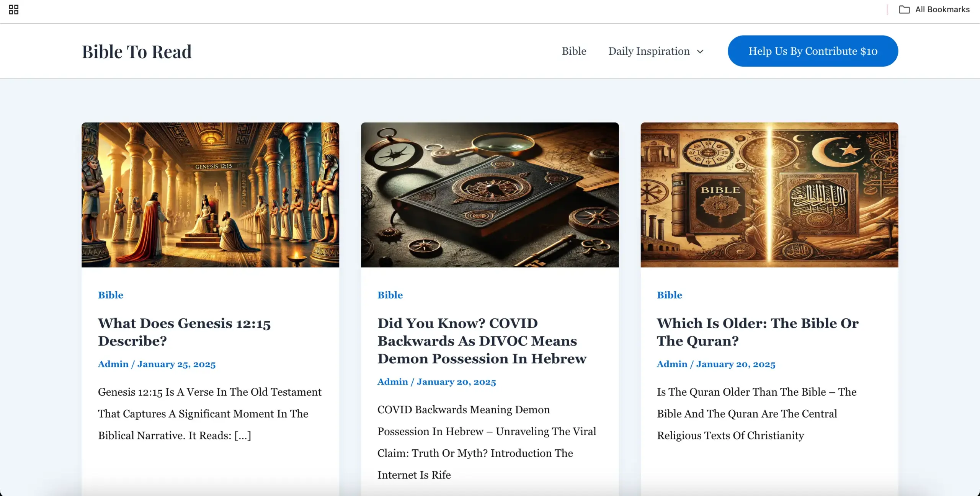This screenshot has width=980, height=496.
Task: Open the All Bookmarks folder icon
Action: click(904, 9)
